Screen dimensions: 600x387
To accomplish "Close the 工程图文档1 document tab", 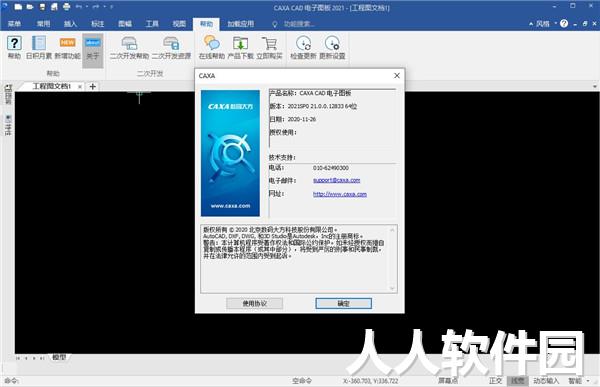I will (x=80, y=87).
